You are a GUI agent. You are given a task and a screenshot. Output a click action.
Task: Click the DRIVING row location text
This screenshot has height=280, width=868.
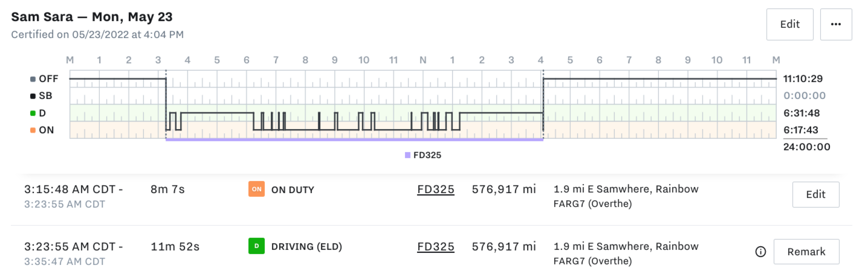626,253
